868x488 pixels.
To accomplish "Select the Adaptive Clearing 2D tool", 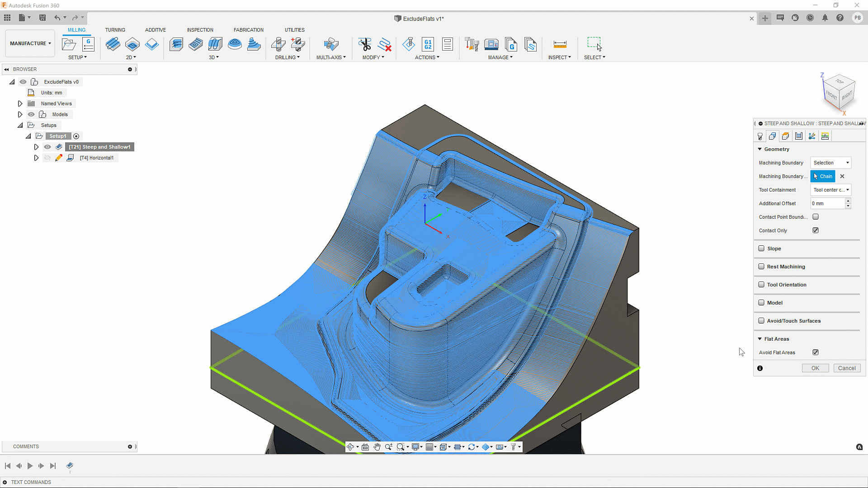I will 113,44.
